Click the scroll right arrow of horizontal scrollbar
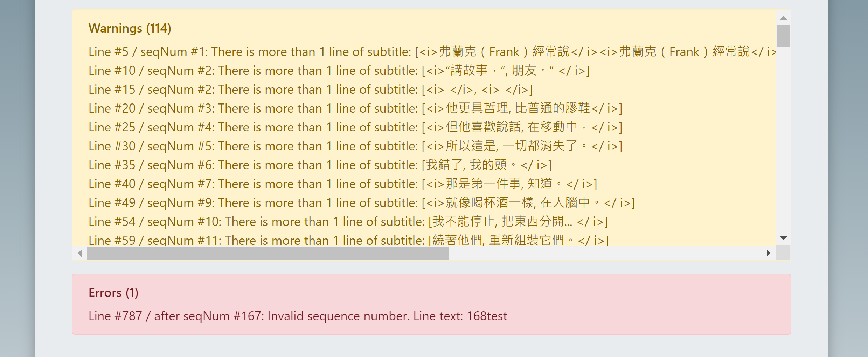Viewport: 868px width, 357px height. tap(768, 253)
